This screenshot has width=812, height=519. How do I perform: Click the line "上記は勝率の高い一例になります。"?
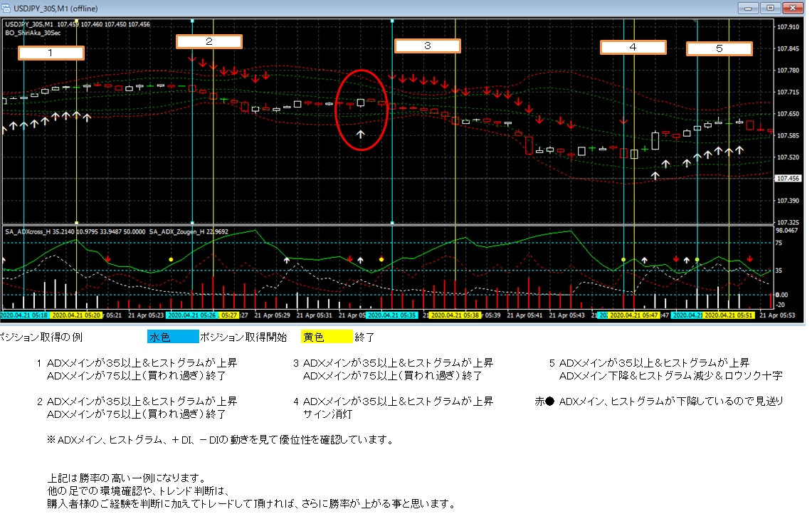coord(127,478)
